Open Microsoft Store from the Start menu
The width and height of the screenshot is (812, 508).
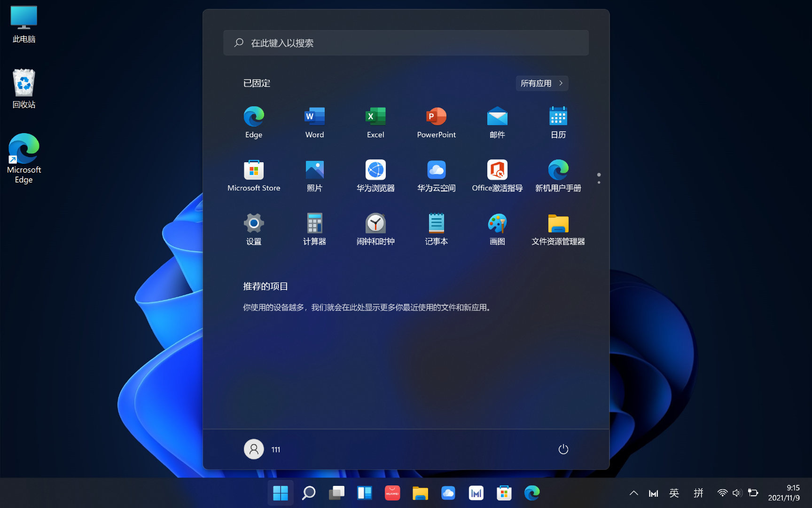[x=254, y=176]
